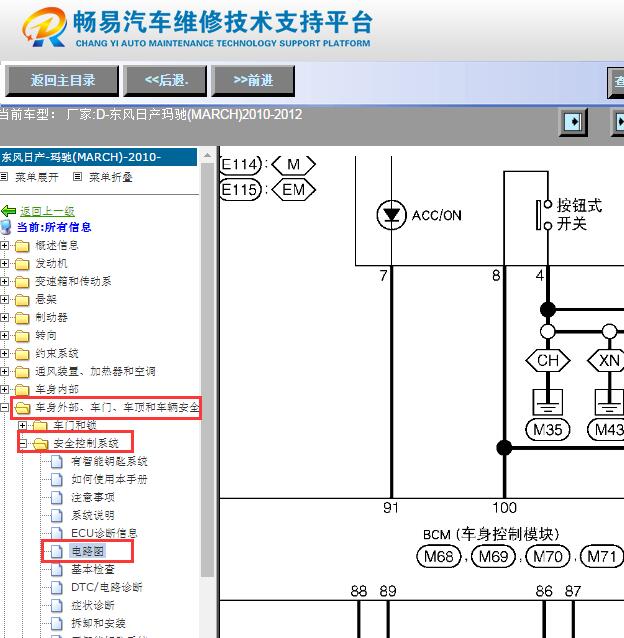This screenshot has width=624, height=638.
Task: Expand the 转向 folder node
Action: [x=4, y=335]
